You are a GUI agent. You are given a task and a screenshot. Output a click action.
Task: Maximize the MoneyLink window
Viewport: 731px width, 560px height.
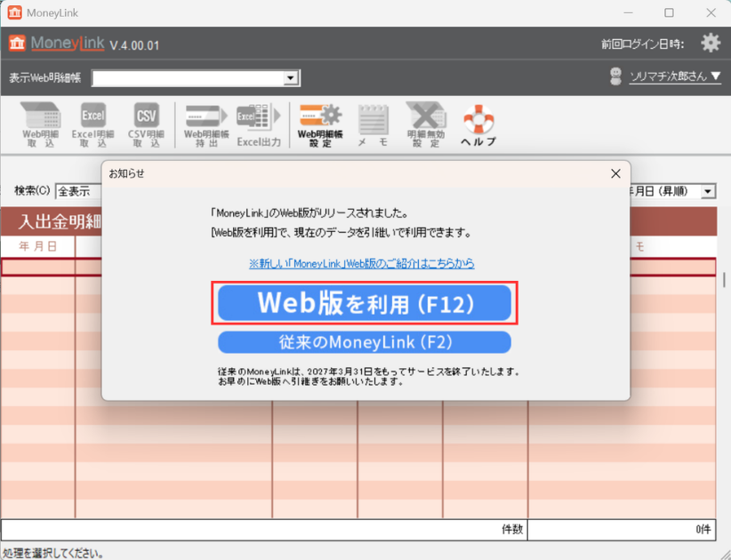pyautogui.click(x=669, y=12)
